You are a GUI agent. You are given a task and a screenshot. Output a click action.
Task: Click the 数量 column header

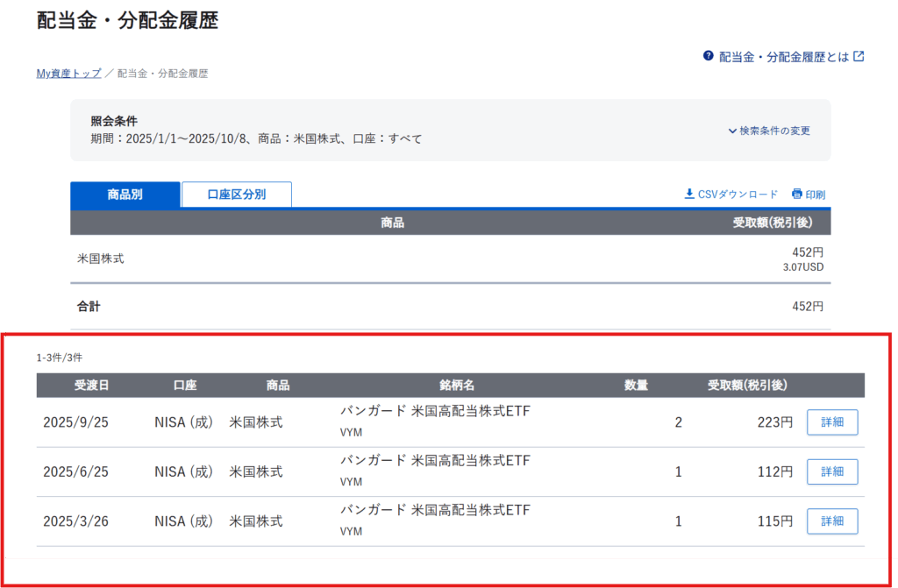636,386
